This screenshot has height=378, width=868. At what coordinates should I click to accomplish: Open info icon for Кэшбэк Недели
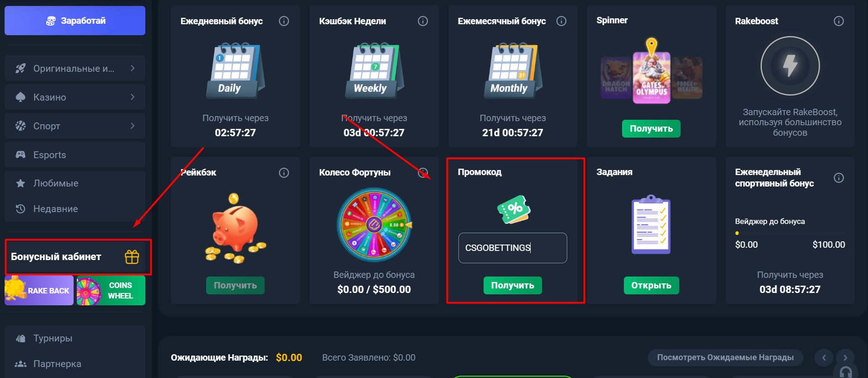423,21
